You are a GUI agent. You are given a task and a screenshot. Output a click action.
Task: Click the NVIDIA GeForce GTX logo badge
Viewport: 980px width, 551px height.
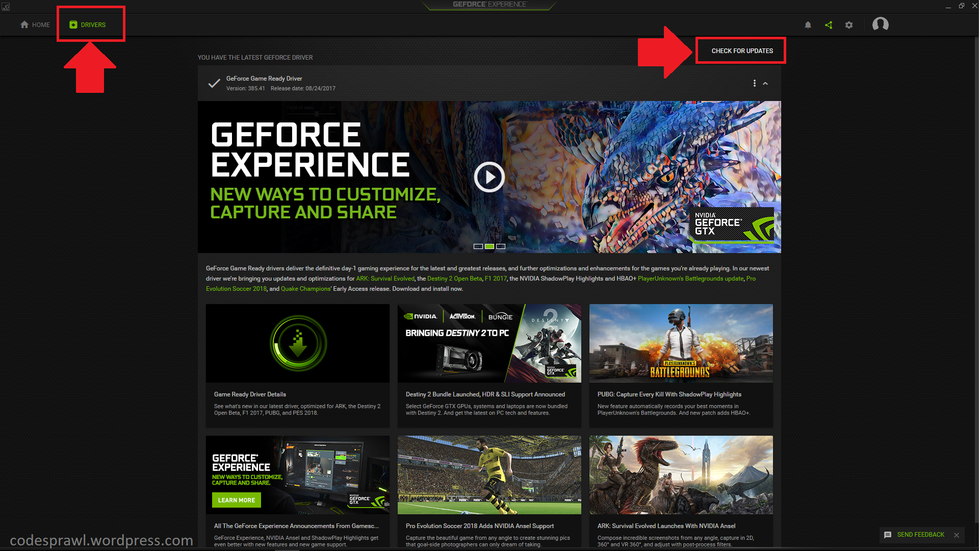click(733, 225)
